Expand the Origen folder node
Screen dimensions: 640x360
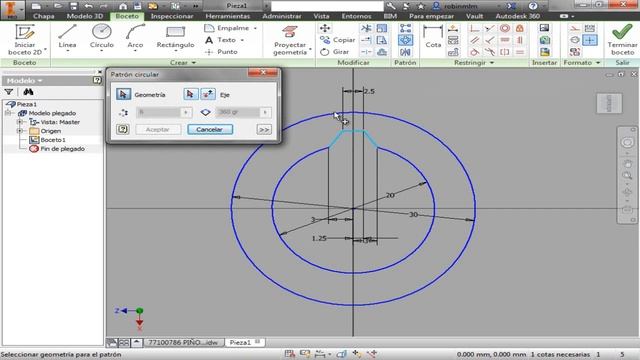20,131
